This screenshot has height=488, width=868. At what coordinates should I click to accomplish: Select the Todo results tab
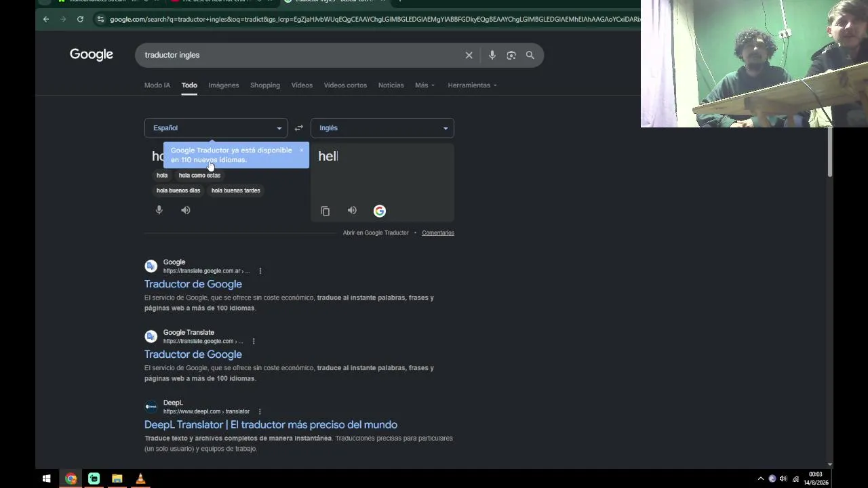(189, 85)
